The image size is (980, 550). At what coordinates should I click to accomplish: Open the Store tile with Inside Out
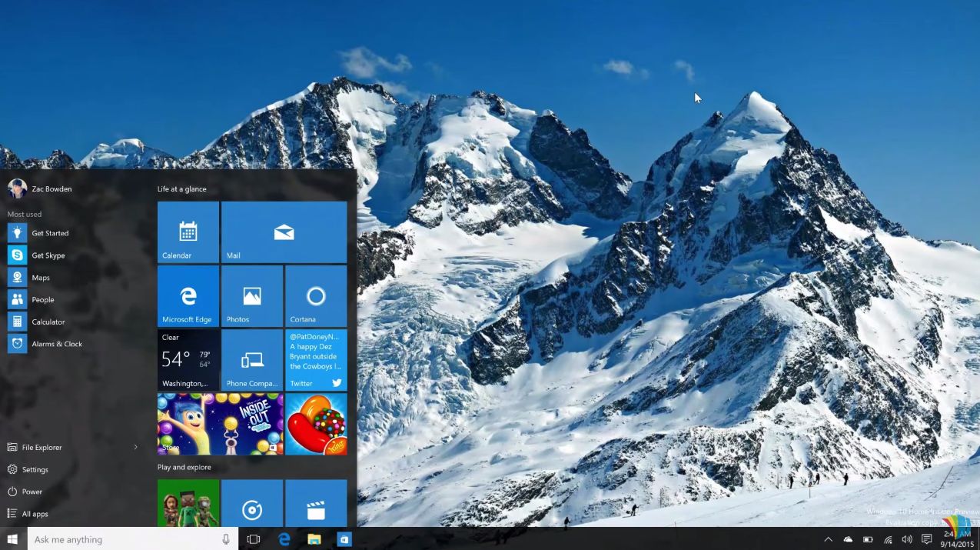pyautogui.click(x=221, y=424)
